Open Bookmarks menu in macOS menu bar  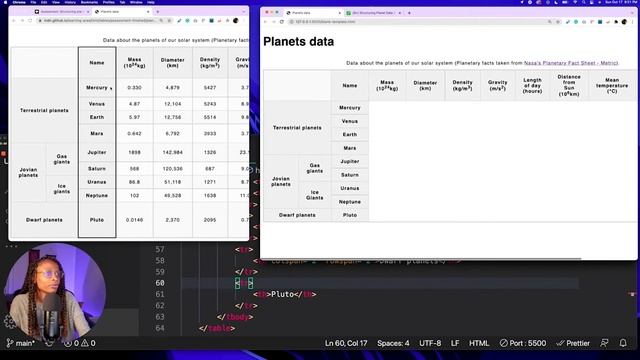click(89, 2)
